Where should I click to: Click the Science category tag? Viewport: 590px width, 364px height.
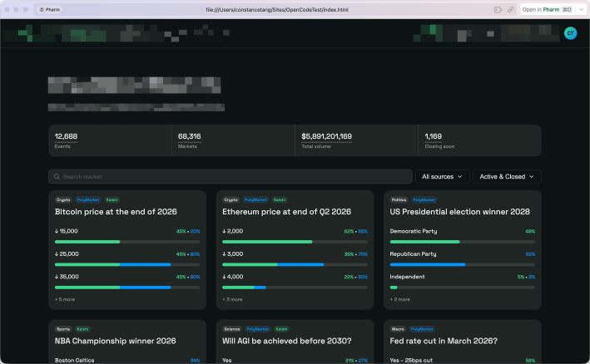click(x=231, y=329)
